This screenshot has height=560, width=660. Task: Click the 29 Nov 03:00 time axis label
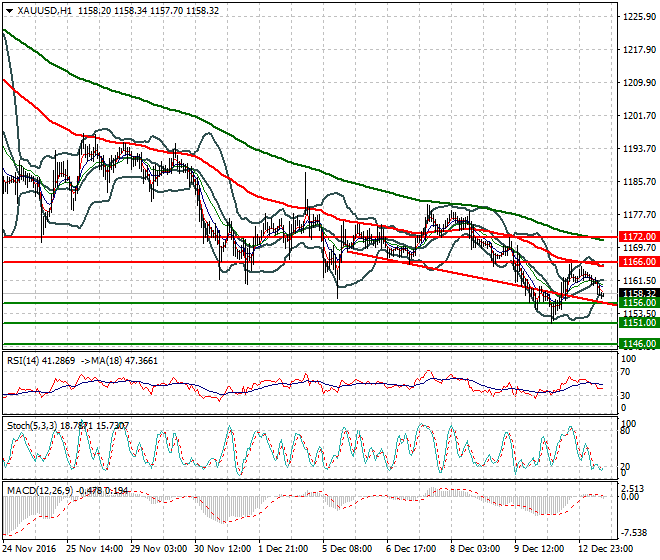pyautogui.click(x=159, y=549)
